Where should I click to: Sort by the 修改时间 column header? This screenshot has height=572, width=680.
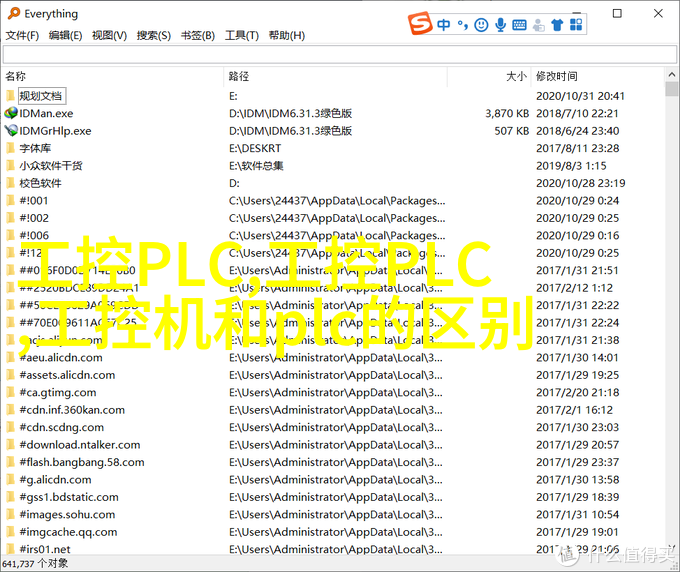[557, 76]
